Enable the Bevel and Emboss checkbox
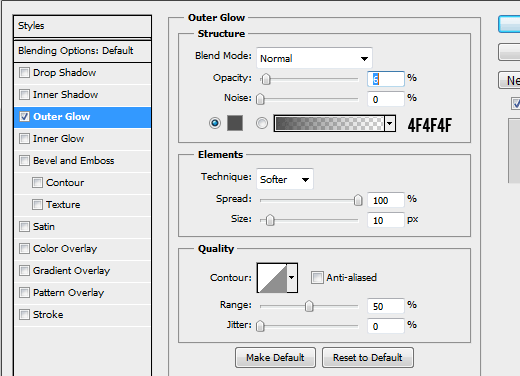Screen dimensions: 520x376 [x=24, y=161]
